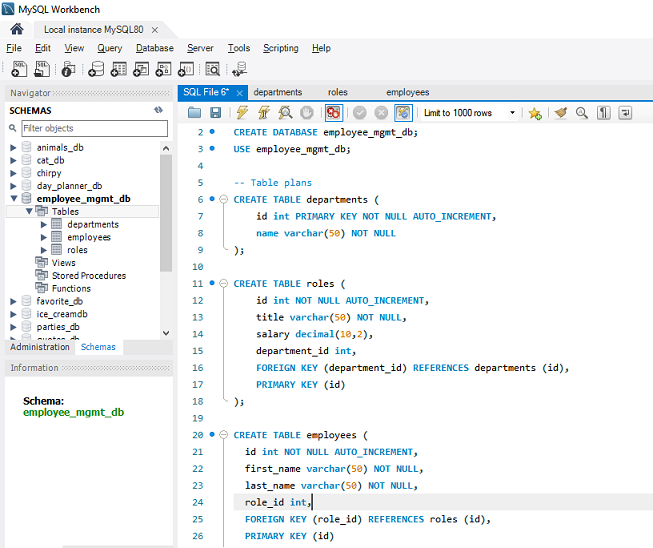Open SQL script file icon in main toolbar
This screenshot has height=548, width=653.
[x=42, y=69]
